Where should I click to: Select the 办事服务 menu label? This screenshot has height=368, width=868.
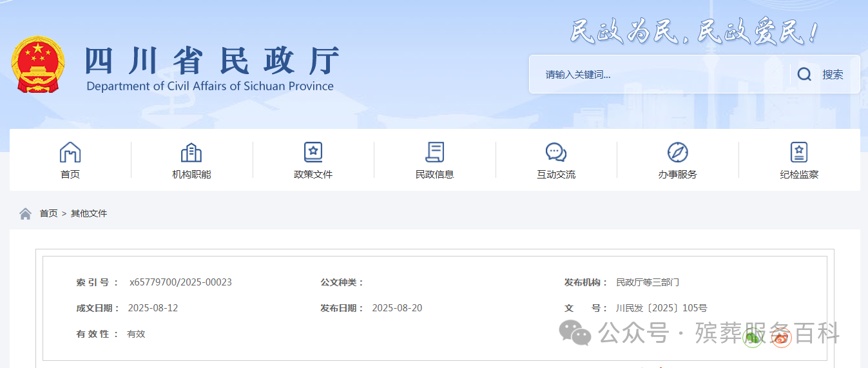click(677, 175)
